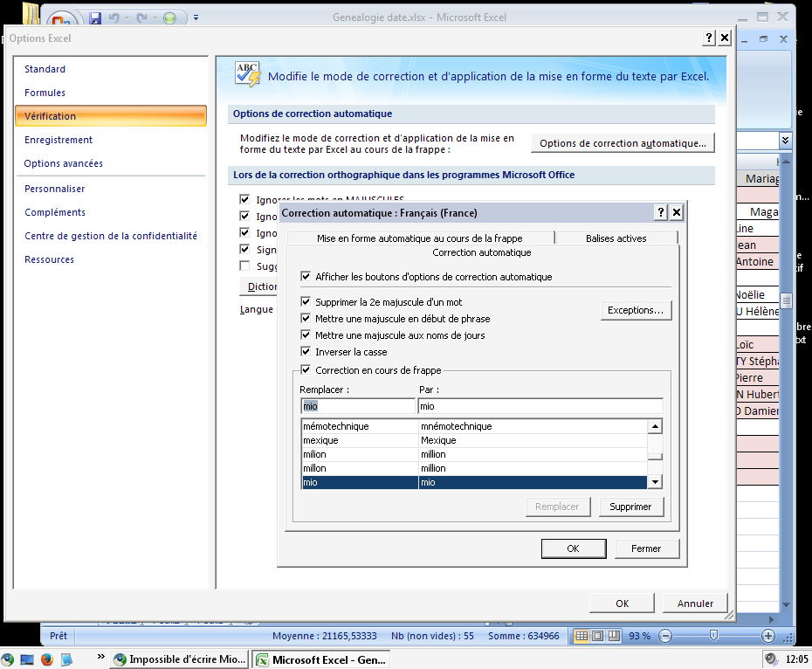Select the 'mexique' list row
Screen dimensions: 812x669
[474, 440]
